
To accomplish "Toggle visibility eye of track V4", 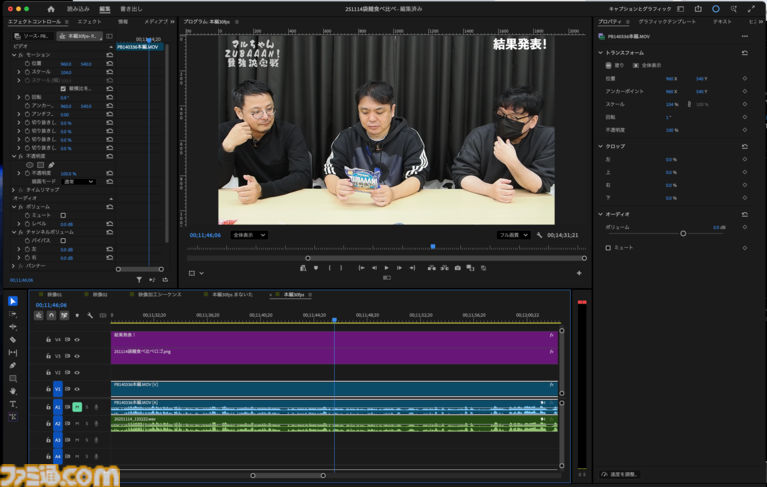I will click(77, 340).
